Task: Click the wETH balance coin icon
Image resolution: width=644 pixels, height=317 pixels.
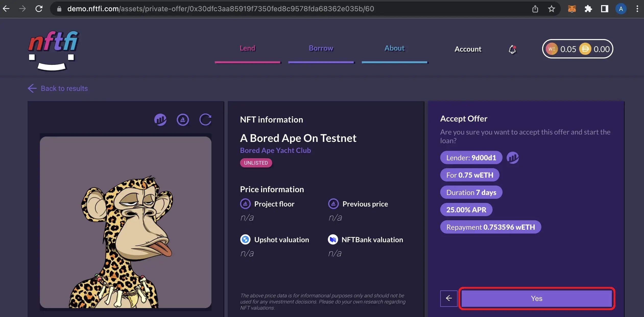Action: click(552, 49)
